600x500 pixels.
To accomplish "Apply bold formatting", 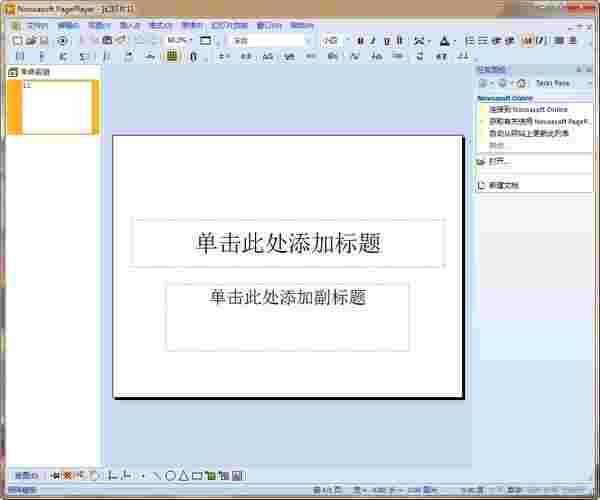I will (360, 41).
